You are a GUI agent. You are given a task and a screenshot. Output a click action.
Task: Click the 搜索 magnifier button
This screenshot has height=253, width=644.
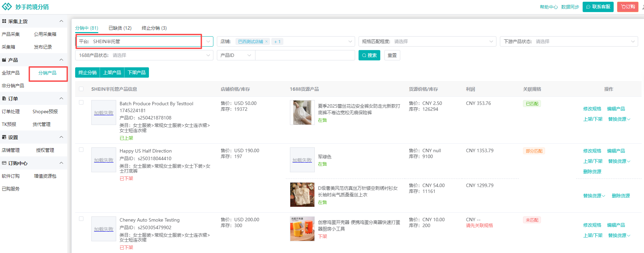(369, 55)
